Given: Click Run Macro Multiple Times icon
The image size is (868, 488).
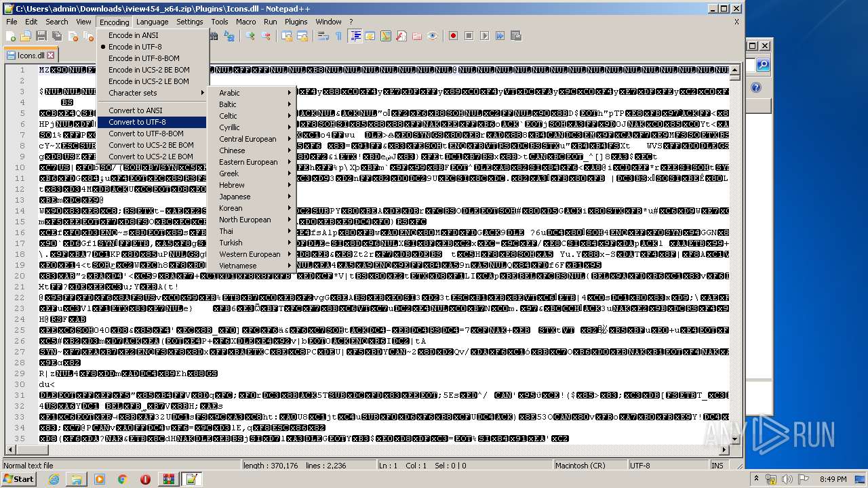Looking at the screenshot, I should coord(500,36).
